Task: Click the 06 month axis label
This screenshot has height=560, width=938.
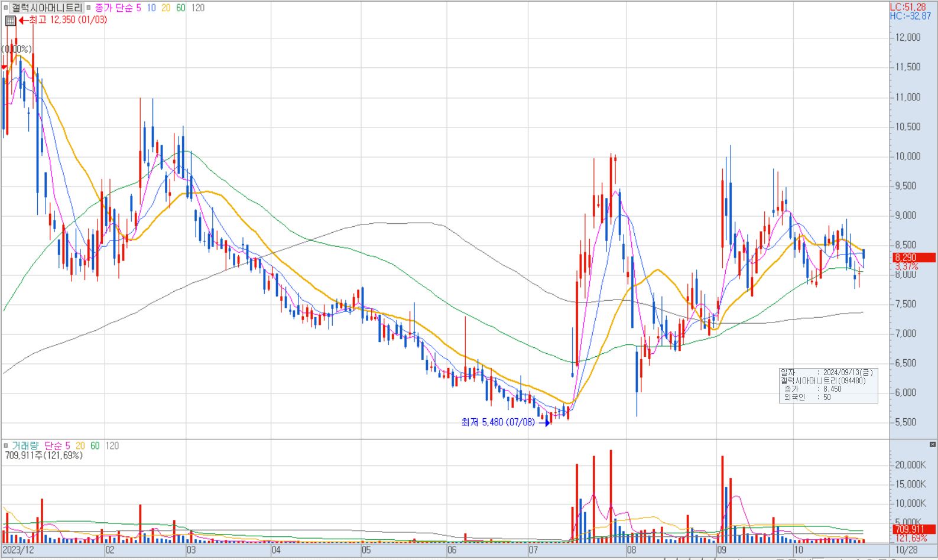Action: (452, 550)
